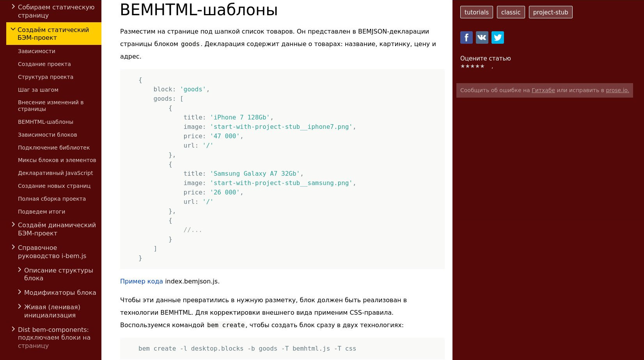Open Собираем статическую страницу article
The image size is (644, 360).
[56, 11]
